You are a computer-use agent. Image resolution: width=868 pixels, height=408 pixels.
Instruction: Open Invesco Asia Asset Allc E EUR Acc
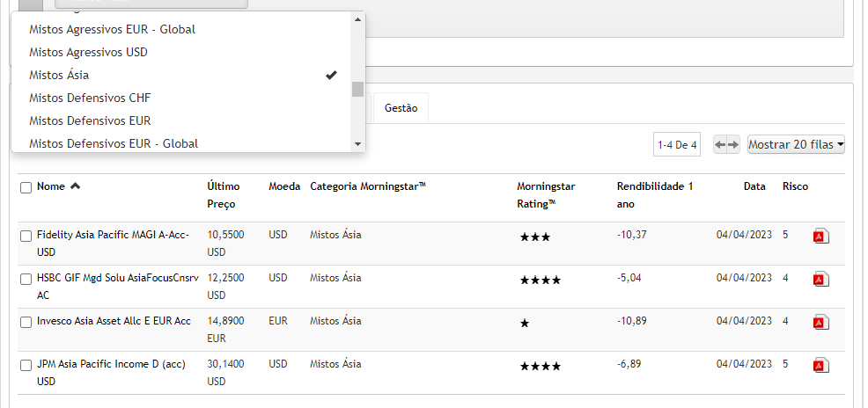coord(114,321)
